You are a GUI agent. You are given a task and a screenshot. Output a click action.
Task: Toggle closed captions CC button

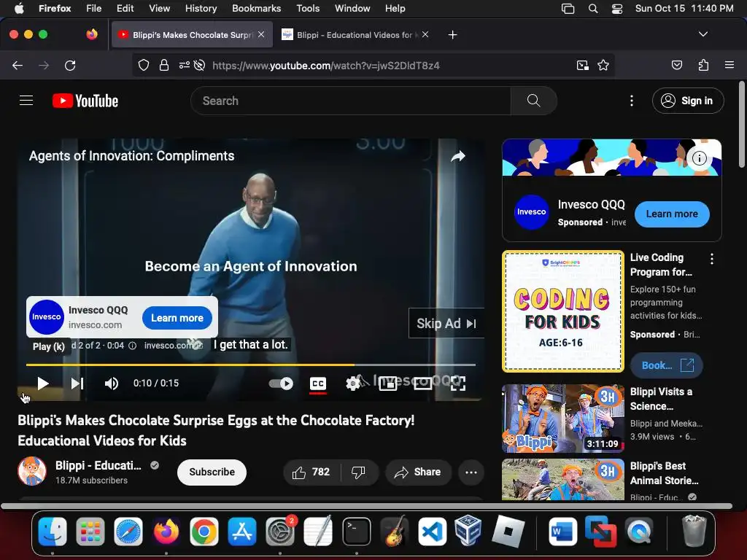[x=318, y=384]
